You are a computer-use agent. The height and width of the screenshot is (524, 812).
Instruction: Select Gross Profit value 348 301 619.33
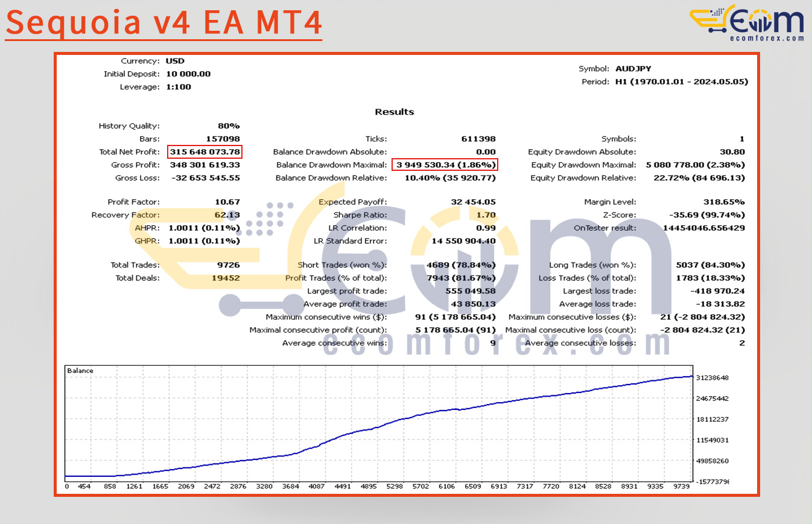[205, 165]
